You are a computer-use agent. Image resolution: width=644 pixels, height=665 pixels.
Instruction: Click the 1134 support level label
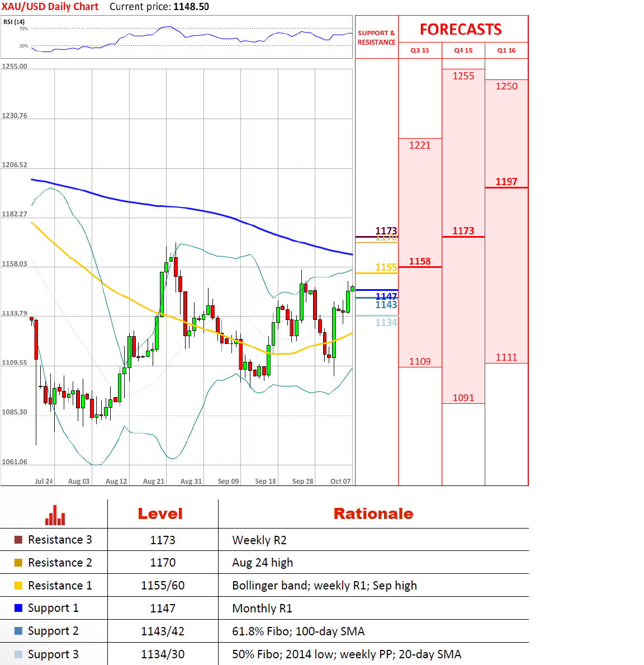386,322
